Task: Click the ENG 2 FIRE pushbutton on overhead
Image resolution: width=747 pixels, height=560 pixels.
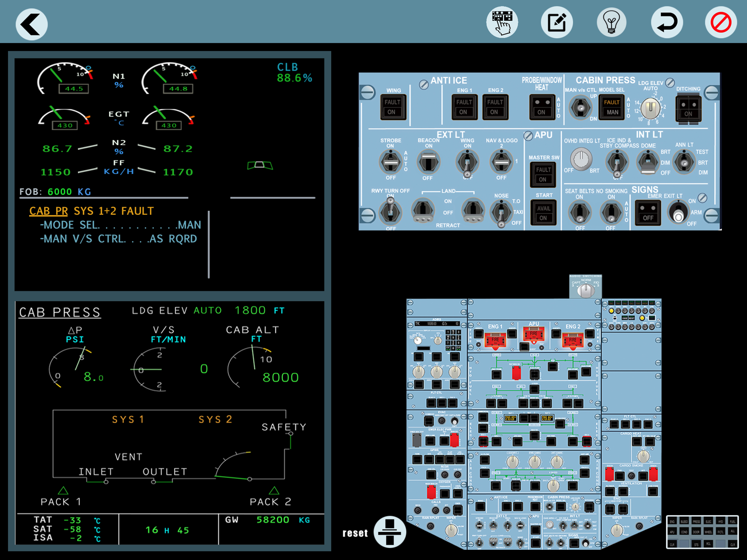Action: 573,340
